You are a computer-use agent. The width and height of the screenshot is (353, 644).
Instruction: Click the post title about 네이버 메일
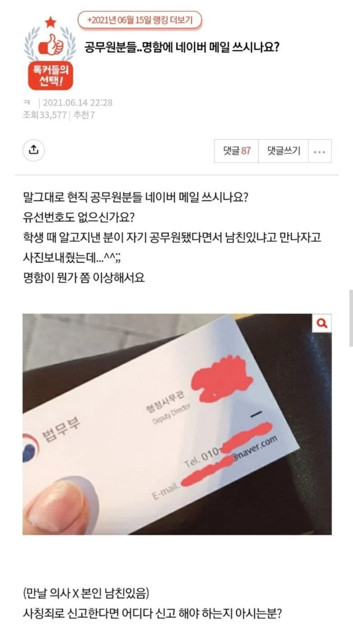[182, 47]
